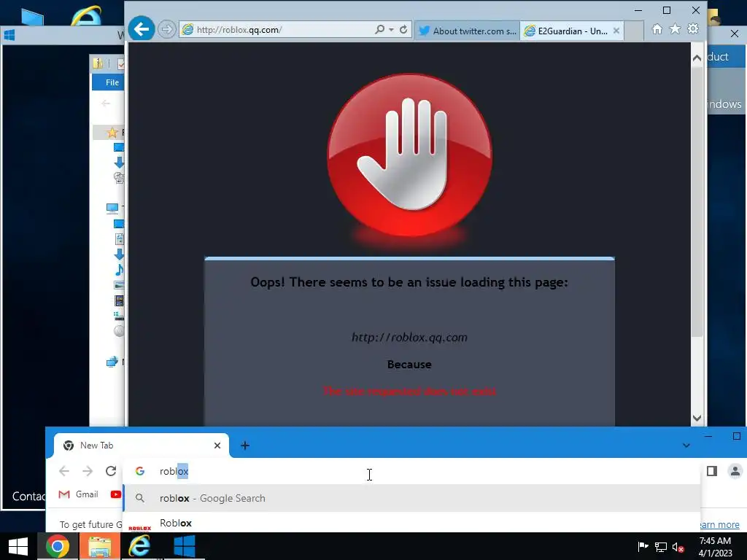Viewport: 747px width, 560px height.
Task: Choose the Roblox site suggestion
Action: (x=412, y=523)
